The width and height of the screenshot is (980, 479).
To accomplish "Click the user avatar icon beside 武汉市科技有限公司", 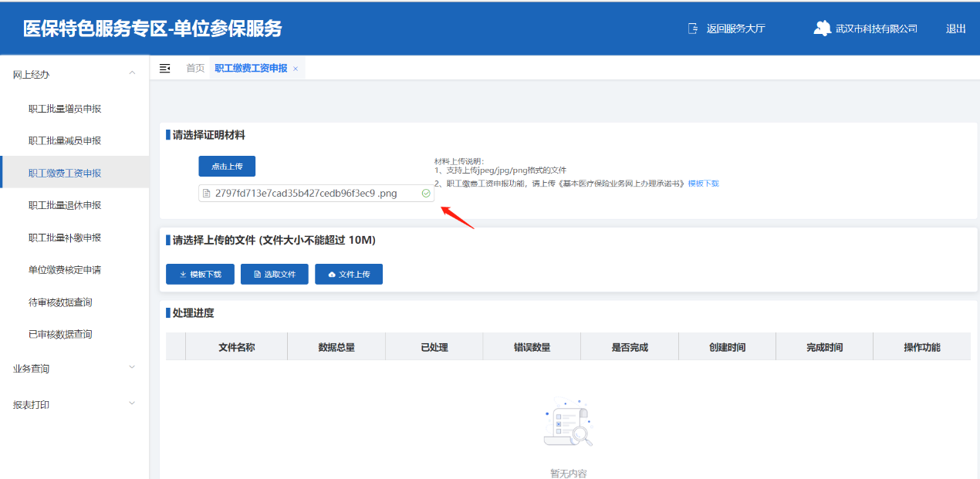I will tap(822, 29).
